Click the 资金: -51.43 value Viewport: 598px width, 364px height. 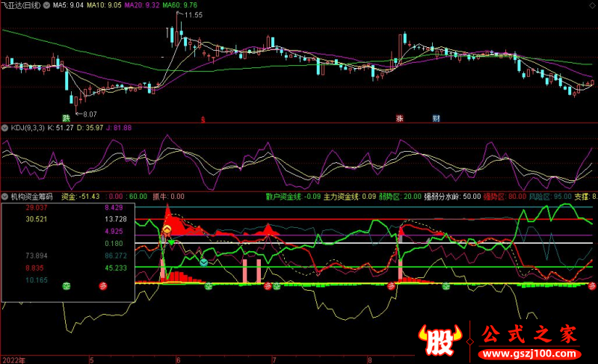81,197
